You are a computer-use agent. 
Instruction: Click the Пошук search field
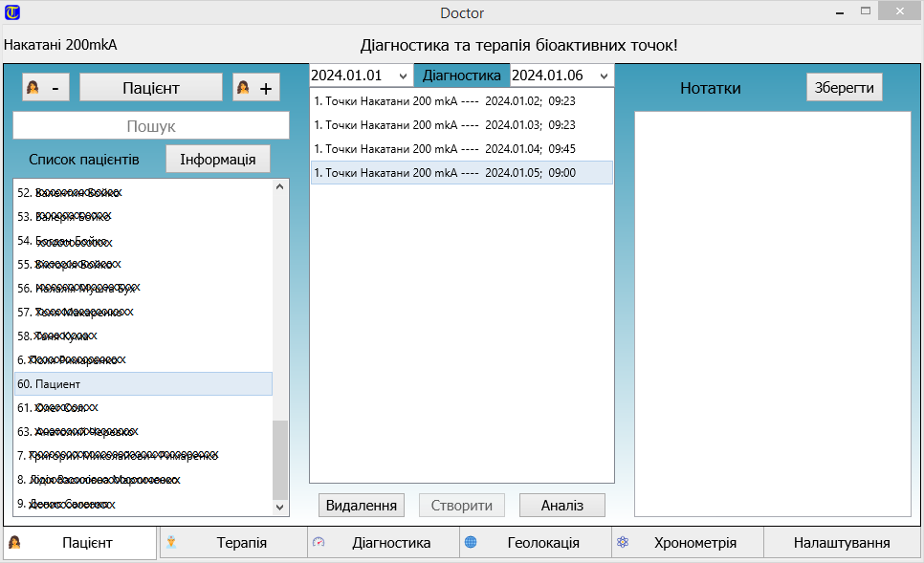click(151, 126)
